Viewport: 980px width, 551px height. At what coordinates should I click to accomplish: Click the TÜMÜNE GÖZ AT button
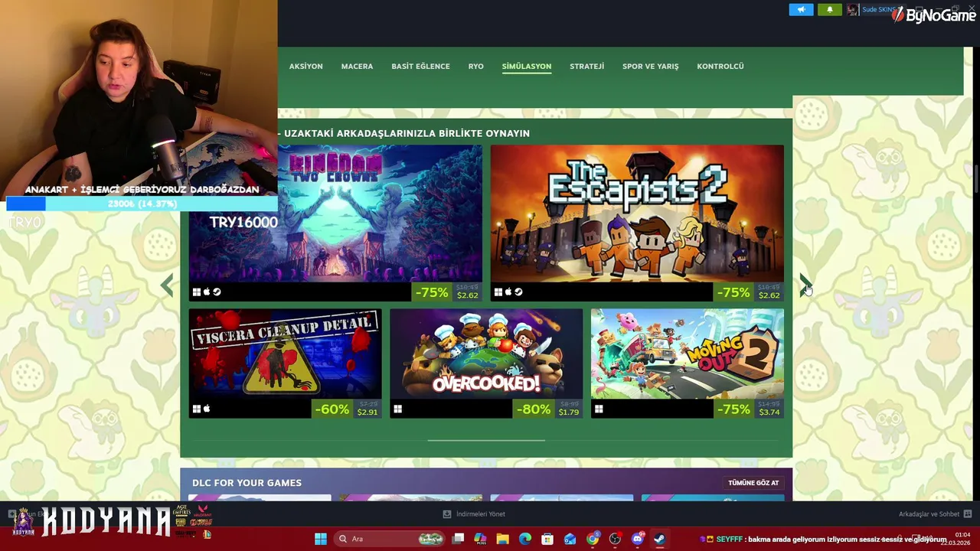[x=753, y=483]
